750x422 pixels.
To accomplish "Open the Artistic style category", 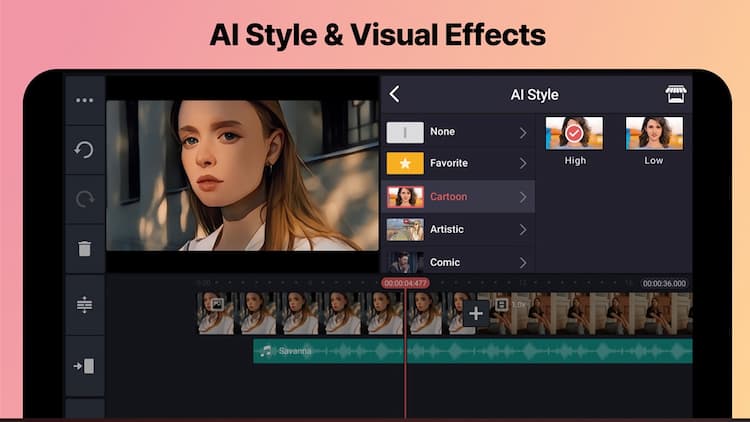I will pyautogui.click(x=446, y=229).
